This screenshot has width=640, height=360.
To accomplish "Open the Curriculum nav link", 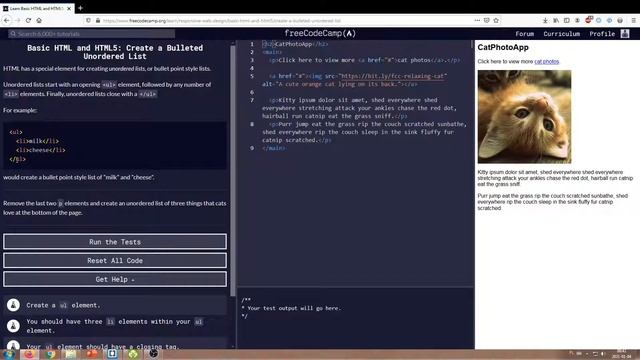I will click(562, 34).
